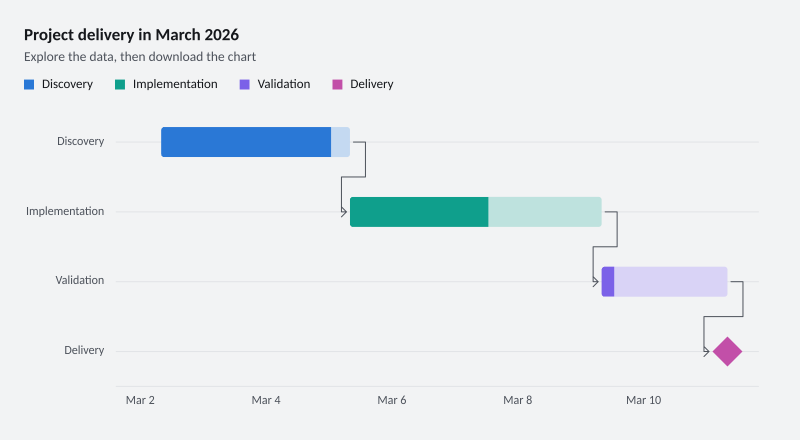Click the Validation row axis label
800x440 pixels.
[x=80, y=280]
